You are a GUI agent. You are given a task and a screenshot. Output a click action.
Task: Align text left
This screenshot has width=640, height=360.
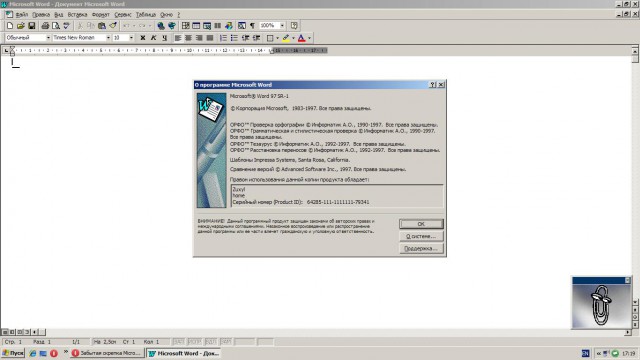tap(178, 38)
